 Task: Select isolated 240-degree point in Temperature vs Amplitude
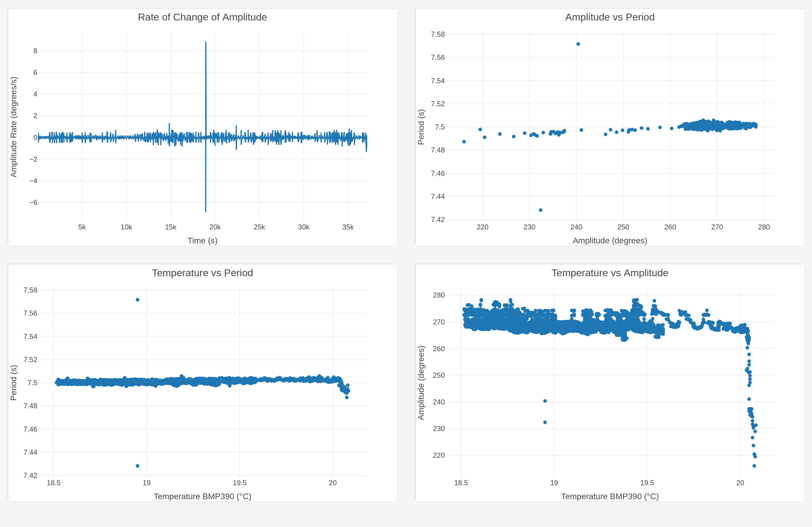pyautogui.click(x=545, y=401)
